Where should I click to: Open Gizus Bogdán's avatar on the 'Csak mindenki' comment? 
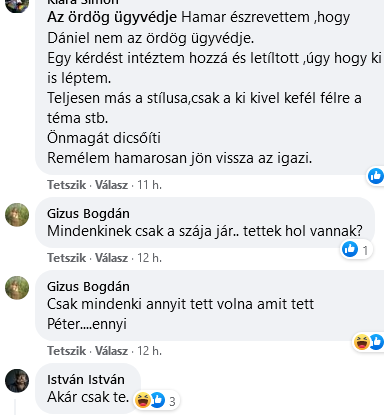[17, 288]
